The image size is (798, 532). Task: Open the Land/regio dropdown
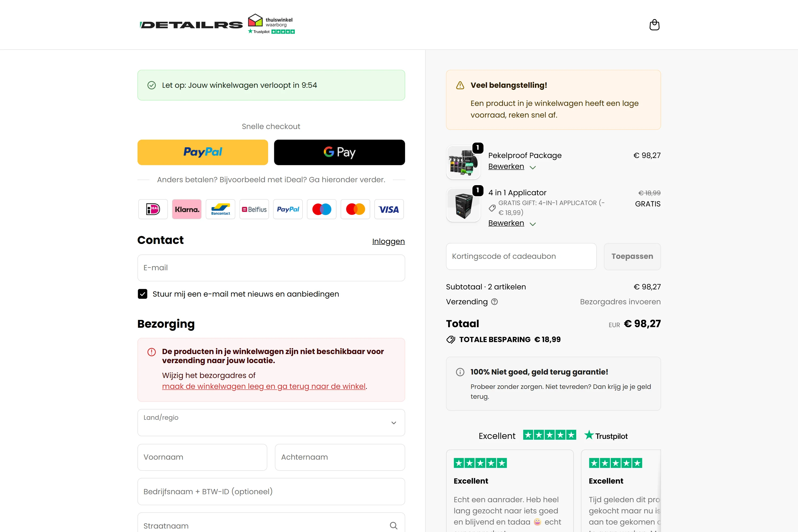(271, 422)
